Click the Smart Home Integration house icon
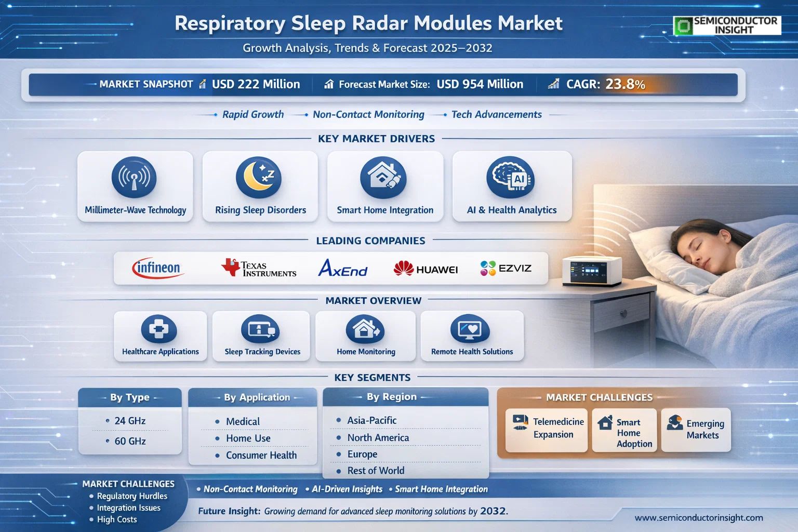Screen dimensions: 798x532 click(x=383, y=177)
